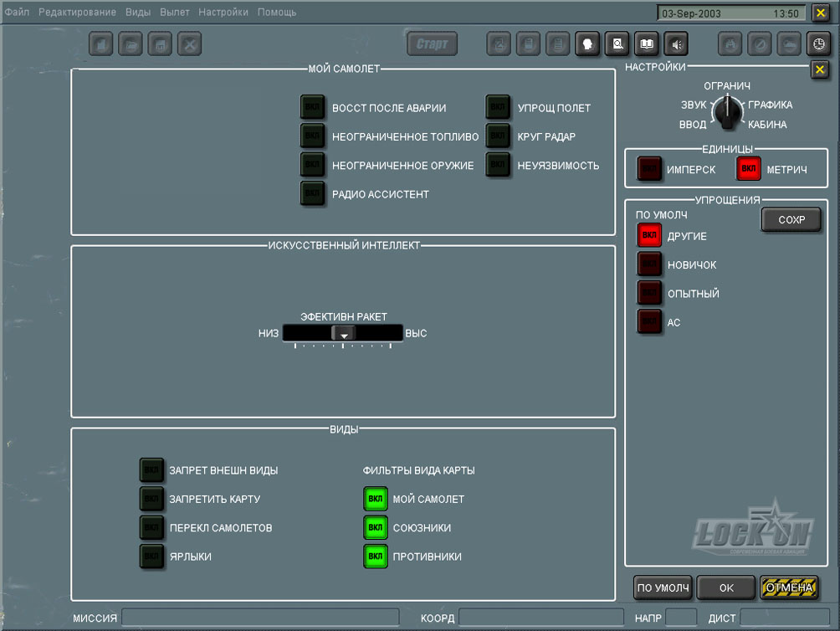This screenshot has width=840, height=631.
Task: Choose the НОВИЧОК difficulty preset
Action: click(649, 265)
